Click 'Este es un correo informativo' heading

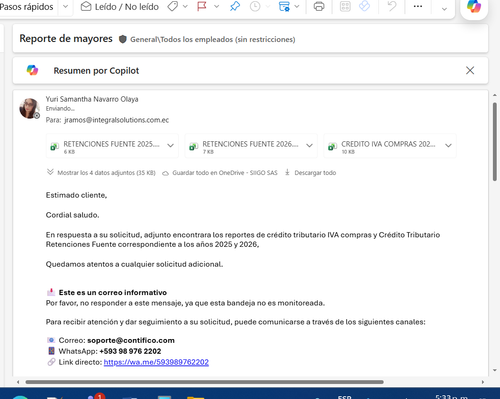[x=113, y=292]
